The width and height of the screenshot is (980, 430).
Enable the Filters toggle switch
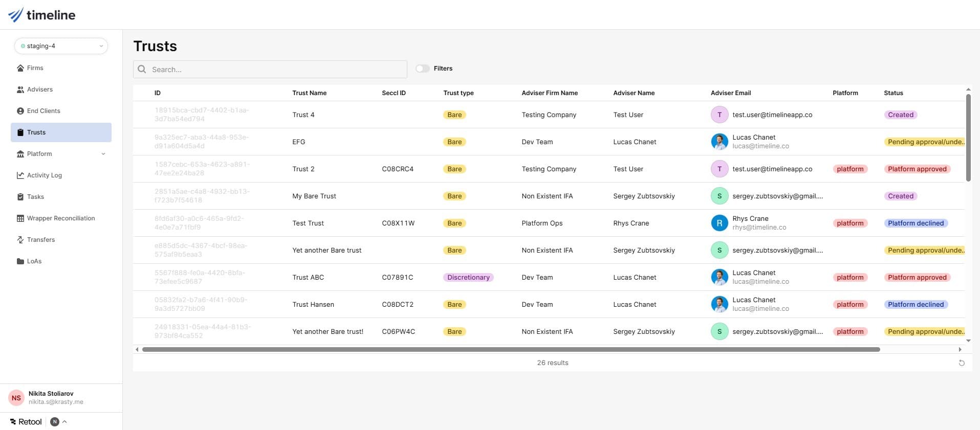click(422, 69)
